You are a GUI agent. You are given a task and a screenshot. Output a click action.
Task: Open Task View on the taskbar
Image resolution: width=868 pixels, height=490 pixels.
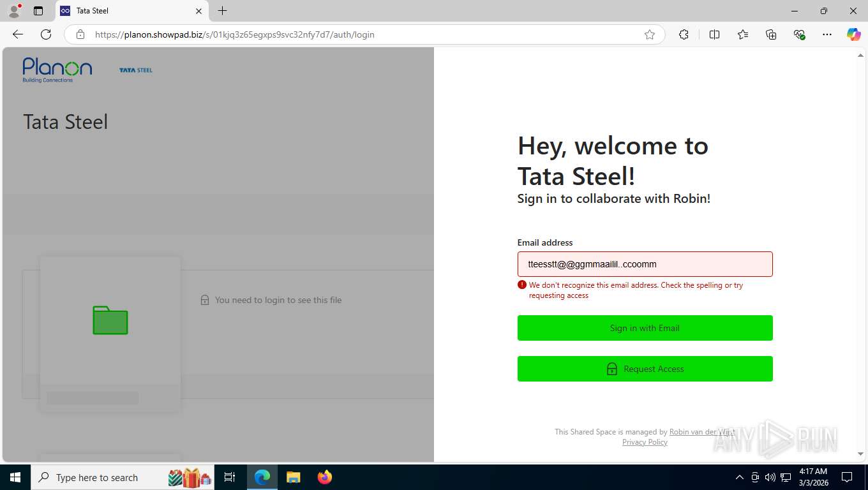230,477
